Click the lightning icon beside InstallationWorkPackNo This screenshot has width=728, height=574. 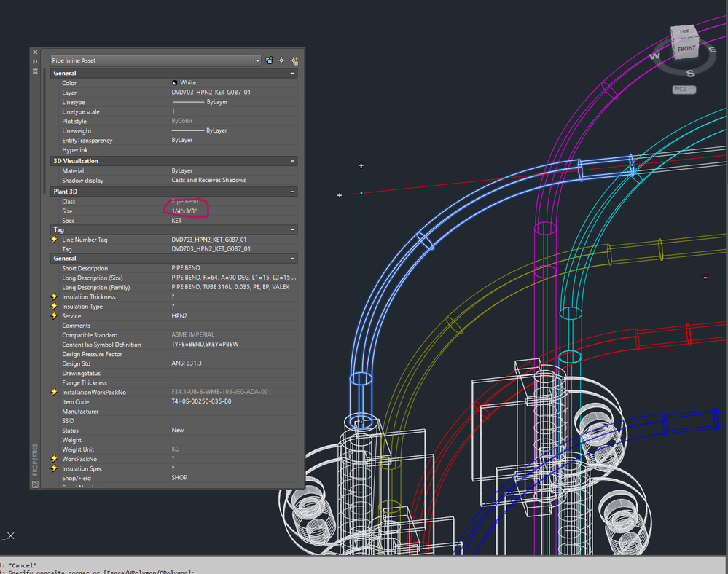[x=55, y=392]
